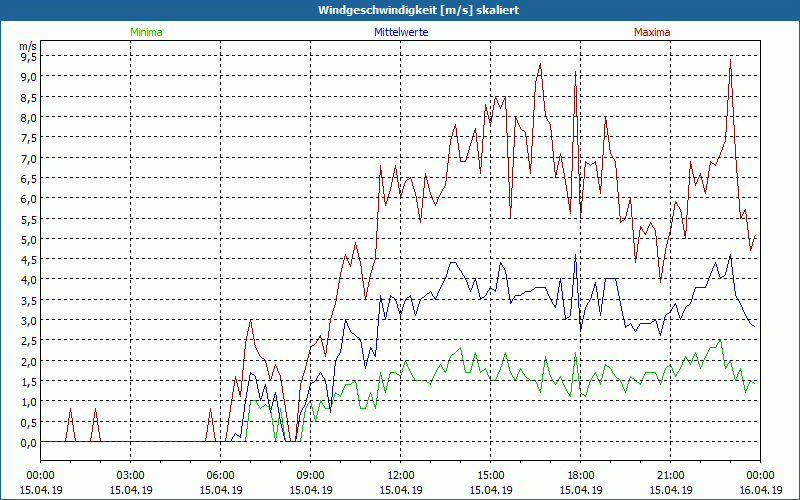Viewport: 800px width, 500px height.
Task: Click the 4,5 y-axis value
Action: click(29, 260)
